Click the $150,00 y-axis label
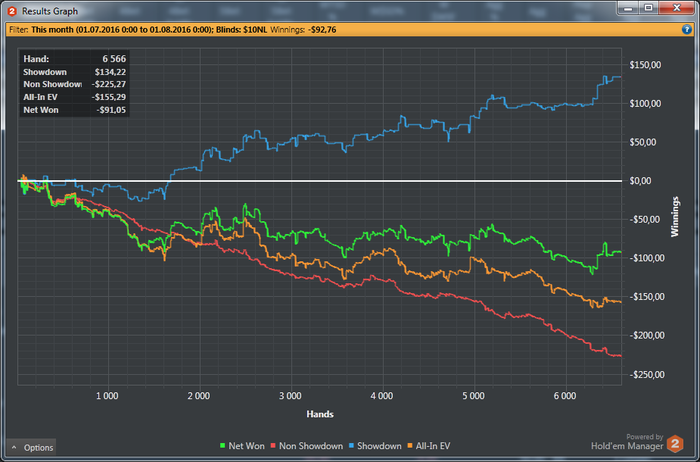The height and width of the screenshot is (462, 700). pos(645,65)
